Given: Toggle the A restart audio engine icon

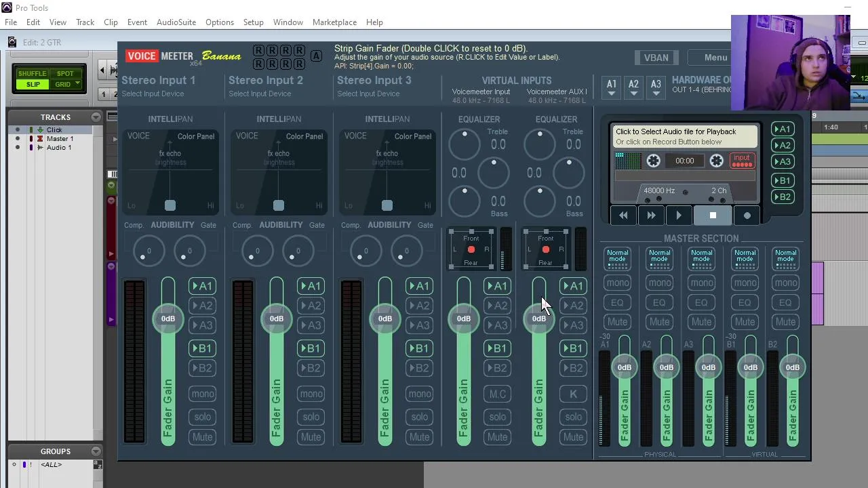Looking at the screenshot, I should pos(316,56).
